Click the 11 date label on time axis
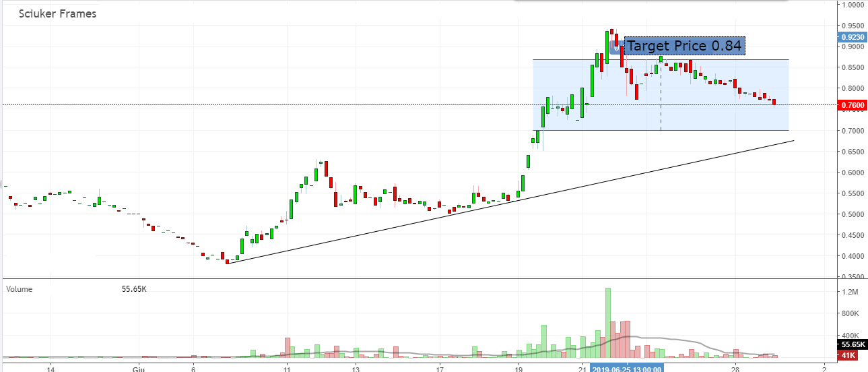This screenshot has width=868, height=372. 287,368
